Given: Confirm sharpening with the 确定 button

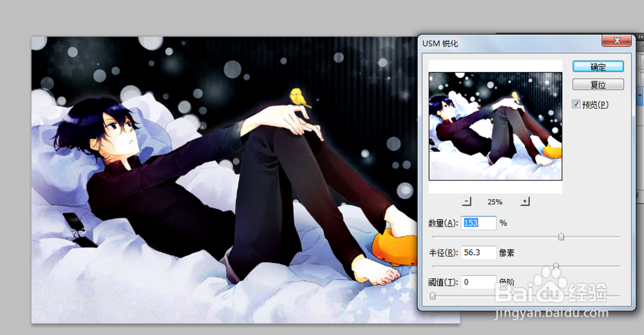Looking at the screenshot, I should [x=598, y=66].
